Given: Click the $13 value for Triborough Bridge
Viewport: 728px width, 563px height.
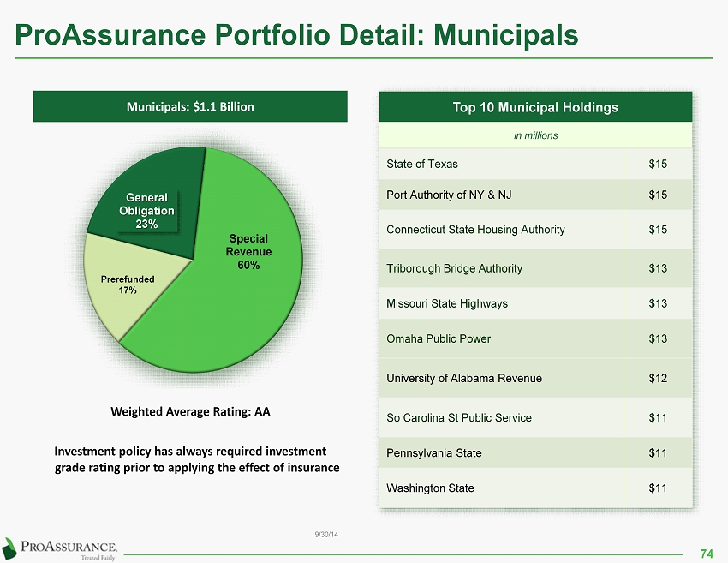Looking at the screenshot, I should (x=658, y=268).
